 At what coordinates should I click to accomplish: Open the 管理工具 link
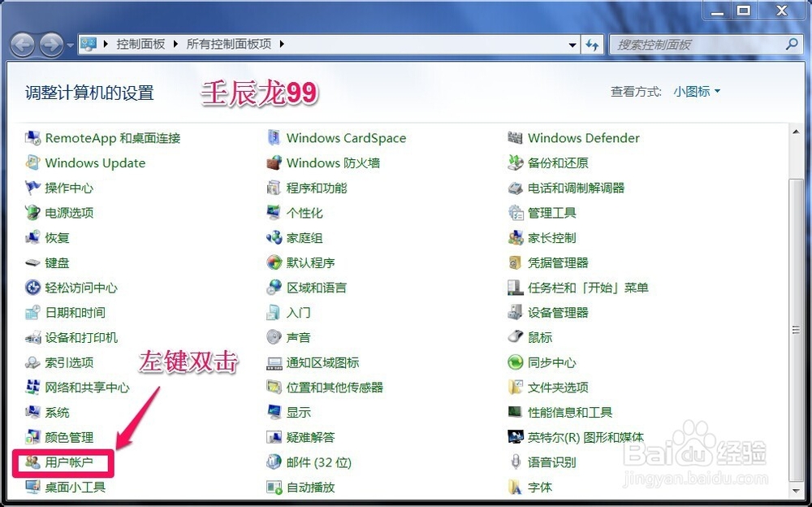[x=552, y=213]
